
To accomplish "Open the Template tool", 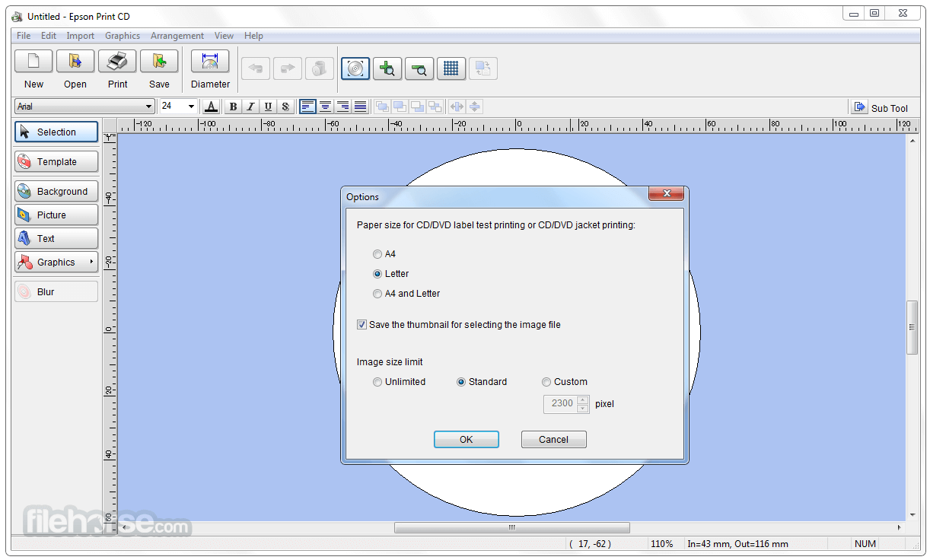I will point(56,161).
